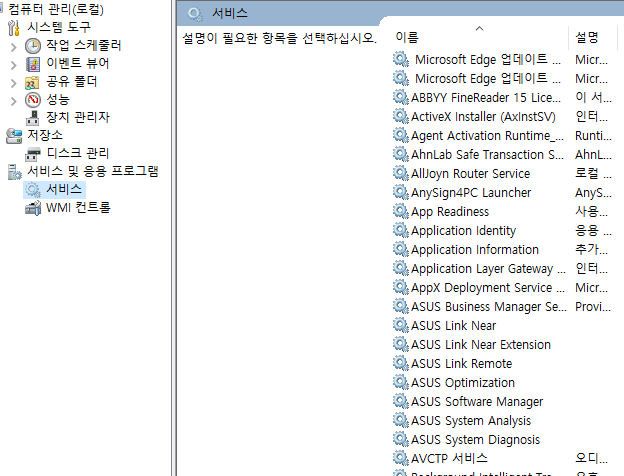Click the gear icon of Application Identity
Screen dimensions: 624x476
(401, 230)
